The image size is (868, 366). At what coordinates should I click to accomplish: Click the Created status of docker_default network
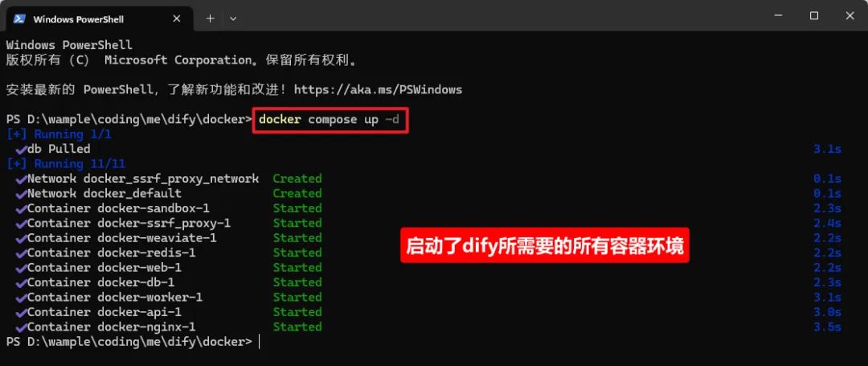[297, 193]
